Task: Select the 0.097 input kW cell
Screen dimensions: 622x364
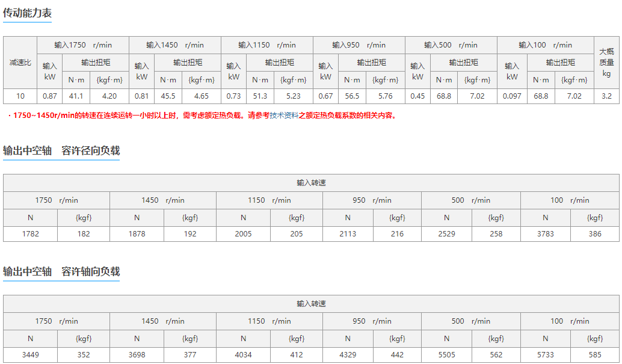Action: pos(512,96)
